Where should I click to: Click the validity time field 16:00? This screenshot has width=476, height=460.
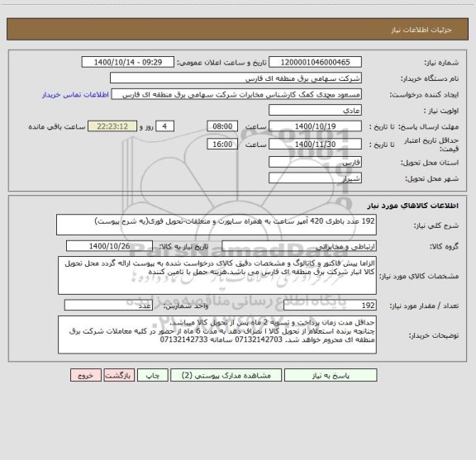tap(222, 145)
